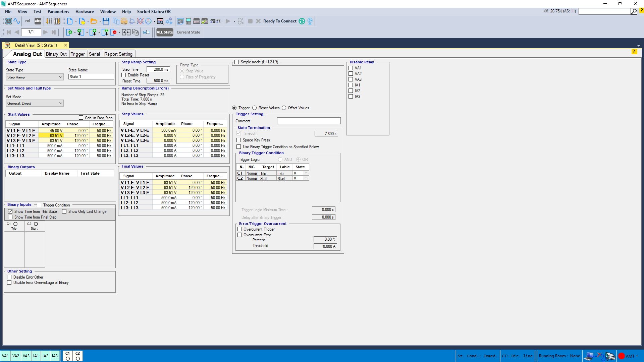The height and width of the screenshot is (362, 644).
Task: Click the search magnifier icon
Action: 634,11
